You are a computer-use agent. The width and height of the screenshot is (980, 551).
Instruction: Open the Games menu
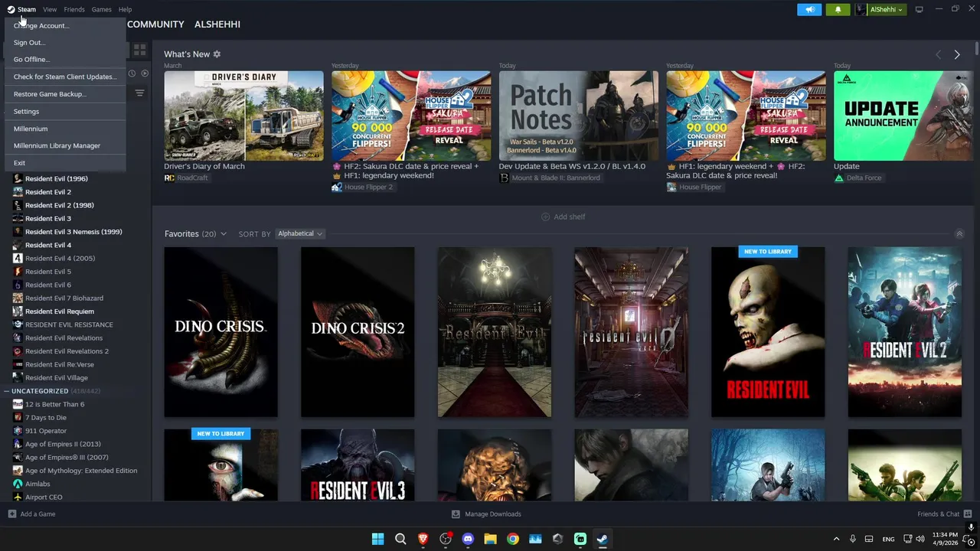point(101,9)
